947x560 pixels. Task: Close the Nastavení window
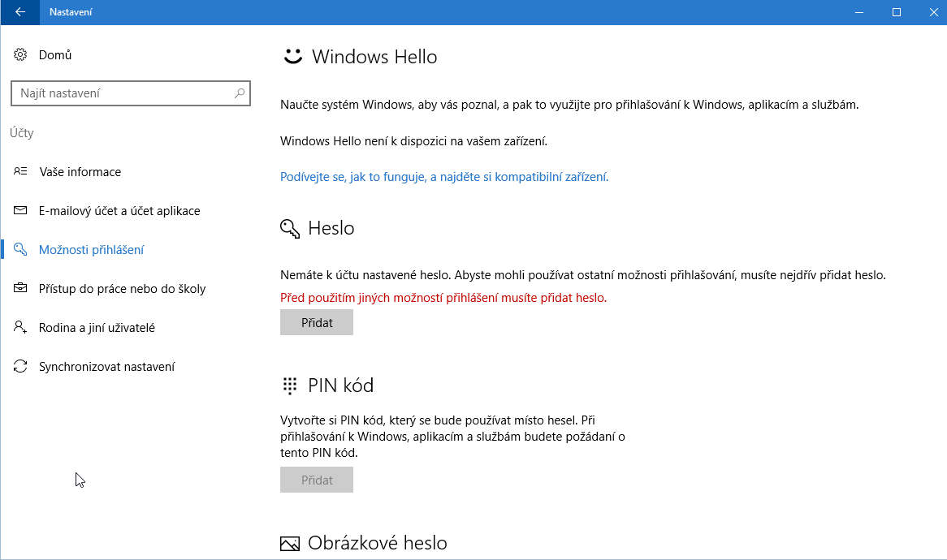(x=933, y=12)
